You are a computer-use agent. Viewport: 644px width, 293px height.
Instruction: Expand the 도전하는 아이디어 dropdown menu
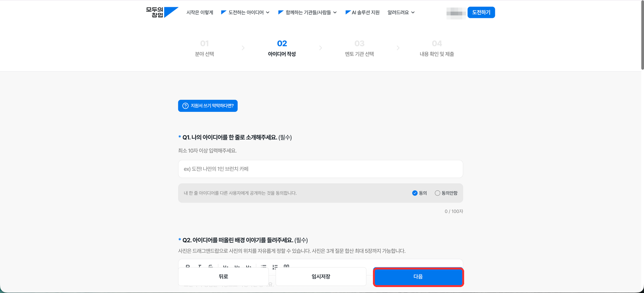245,12
